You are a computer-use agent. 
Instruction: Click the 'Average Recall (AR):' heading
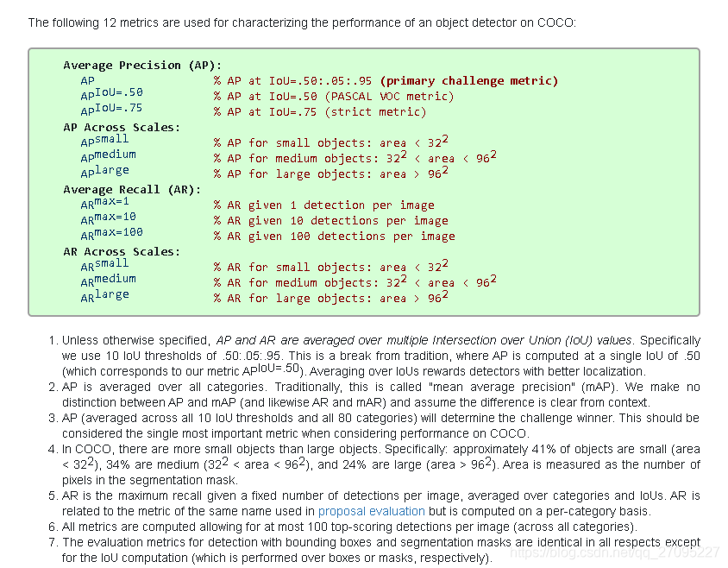[x=132, y=190]
